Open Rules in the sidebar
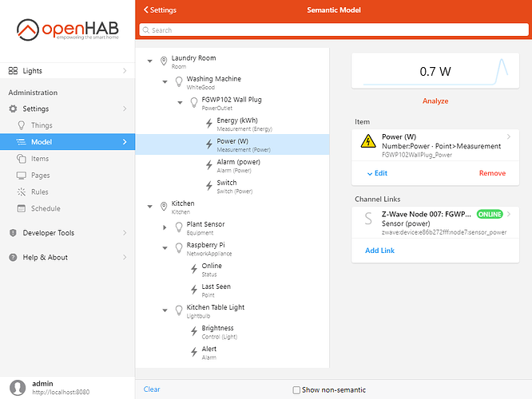This screenshot has height=399, width=532. (68, 192)
